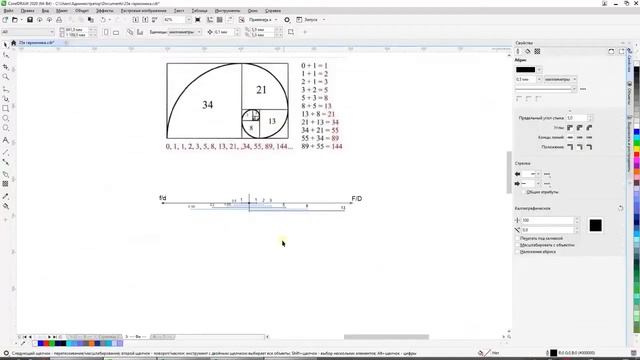The image size is (640, 360).
Task: Click the horizontal scrollbar thumb
Action: (x=386, y=337)
